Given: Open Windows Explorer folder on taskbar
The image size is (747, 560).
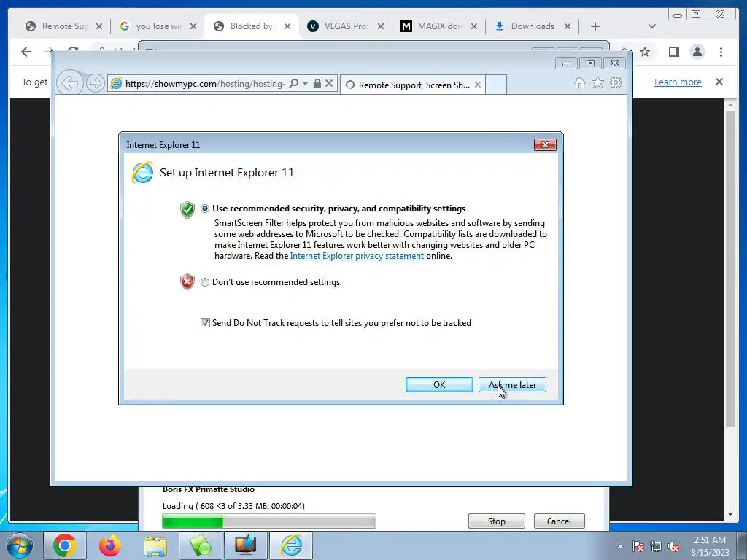Looking at the screenshot, I should [x=155, y=545].
